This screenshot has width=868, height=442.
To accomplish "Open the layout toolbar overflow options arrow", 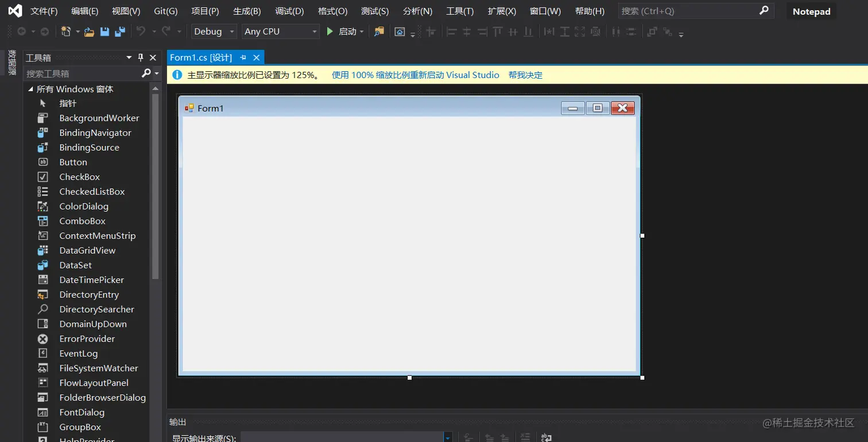I will click(x=681, y=34).
